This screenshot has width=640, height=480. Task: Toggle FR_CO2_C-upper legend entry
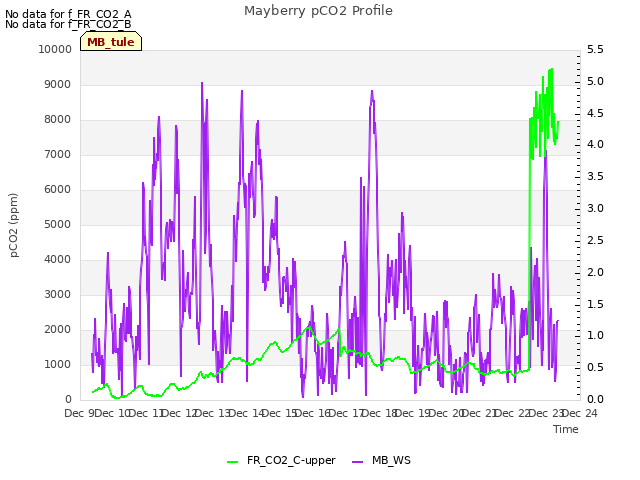[281, 460]
